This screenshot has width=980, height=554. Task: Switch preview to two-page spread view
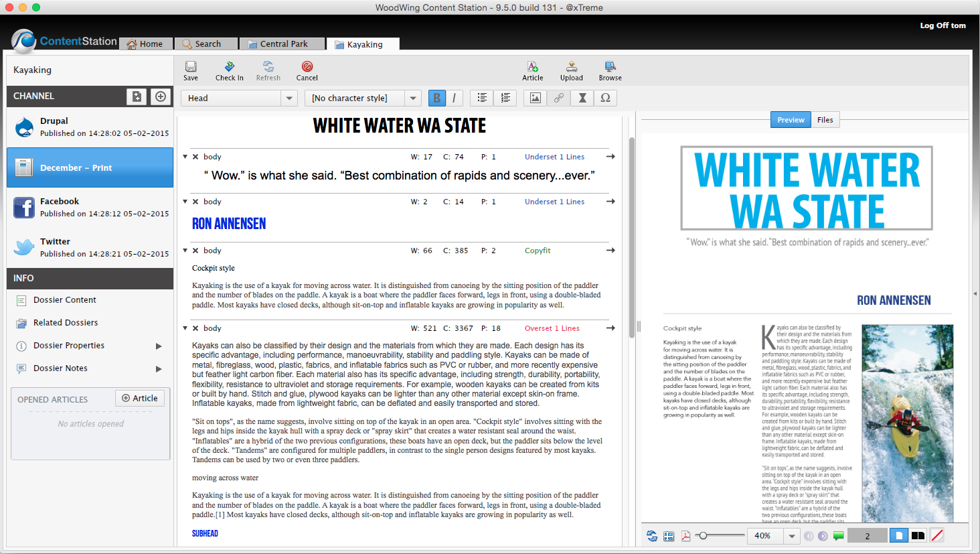point(918,536)
